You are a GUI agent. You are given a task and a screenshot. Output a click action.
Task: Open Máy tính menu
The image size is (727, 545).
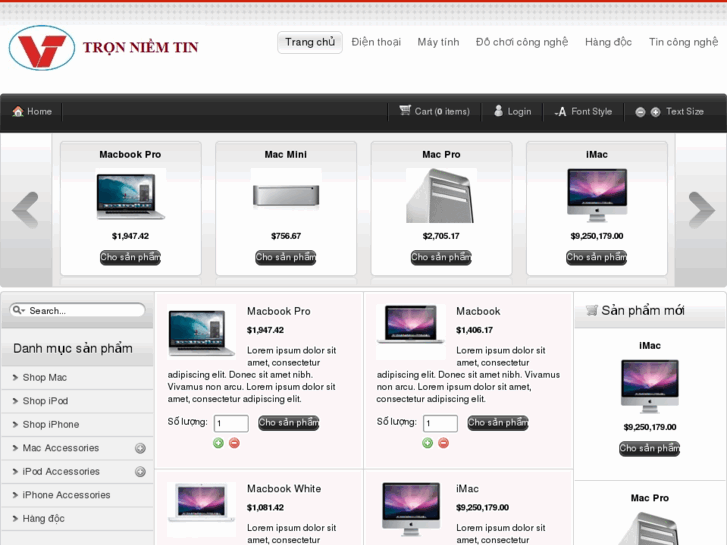pyautogui.click(x=438, y=42)
